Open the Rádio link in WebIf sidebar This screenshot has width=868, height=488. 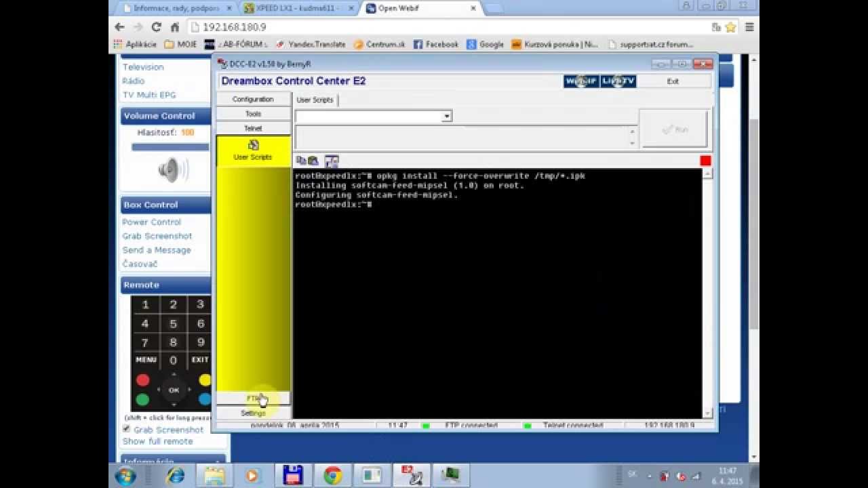click(x=134, y=81)
